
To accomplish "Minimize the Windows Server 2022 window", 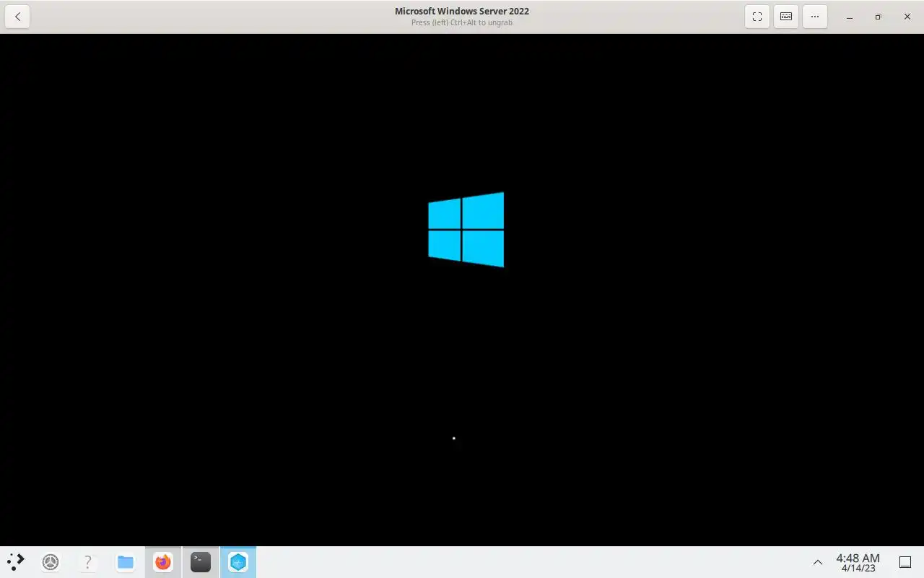I will click(850, 17).
